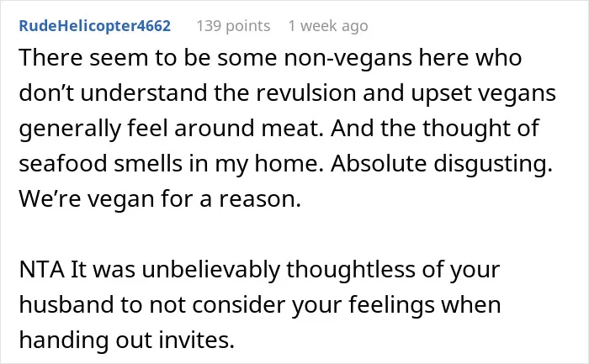Select the line starting 'generally feel around meat'
Viewport: 589px width, 364px height.
pos(279,129)
